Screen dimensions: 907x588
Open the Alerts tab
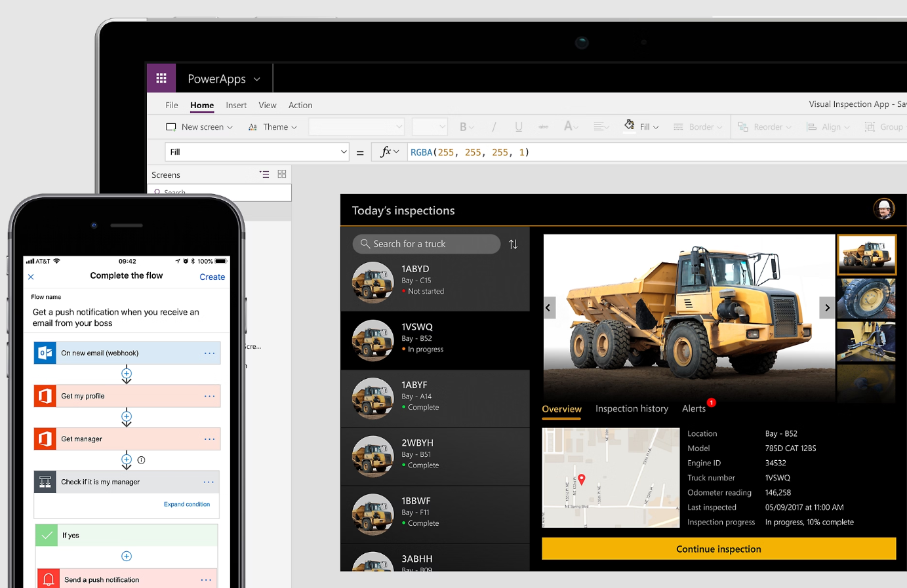tap(694, 408)
